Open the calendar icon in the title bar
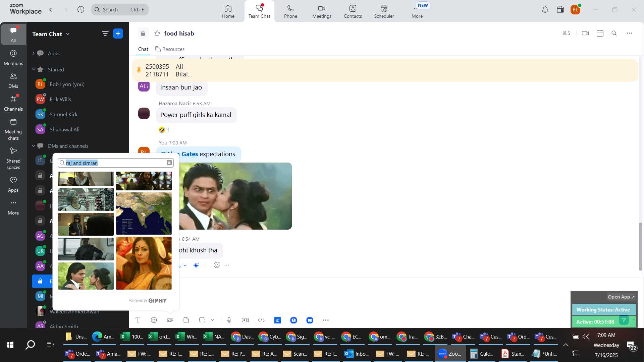Screen dimensions: 644x362 pyautogui.click(x=560, y=10)
